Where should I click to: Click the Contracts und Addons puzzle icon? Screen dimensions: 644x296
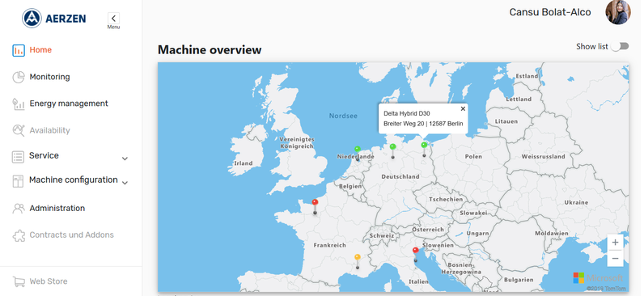point(19,235)
